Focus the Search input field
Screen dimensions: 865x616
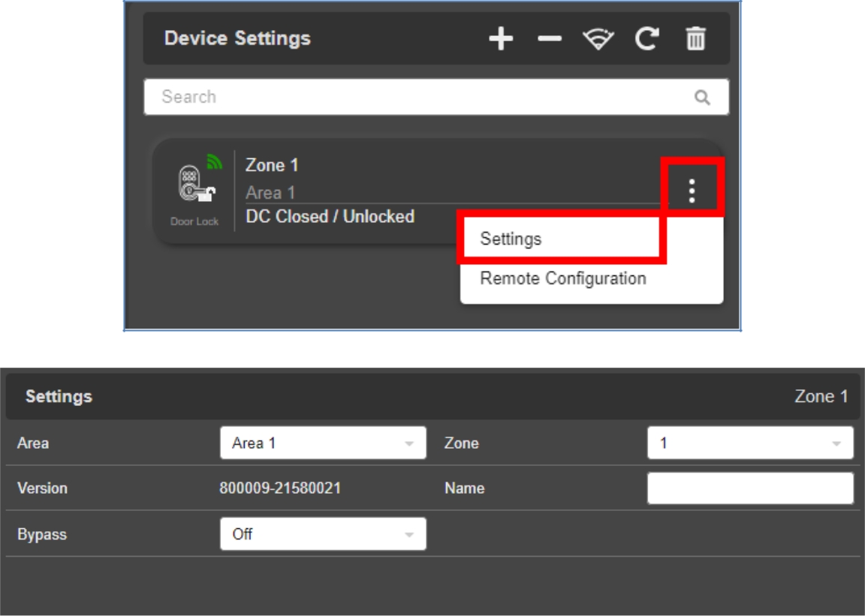pyautogui.click(x=436, y=97)
